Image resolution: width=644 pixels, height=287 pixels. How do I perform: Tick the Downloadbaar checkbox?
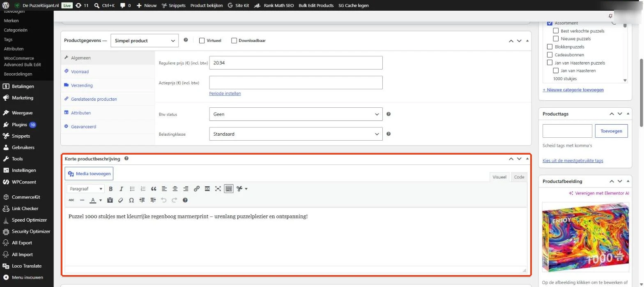[234, 40]
